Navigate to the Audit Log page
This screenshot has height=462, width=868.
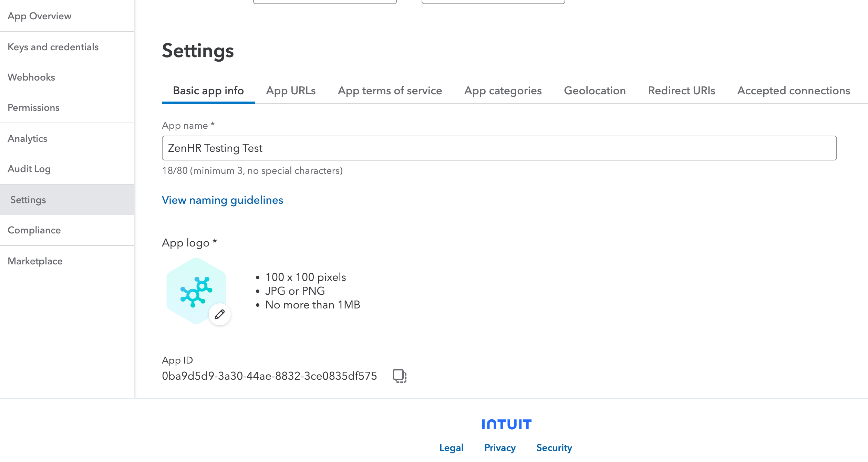coord(29,169)
